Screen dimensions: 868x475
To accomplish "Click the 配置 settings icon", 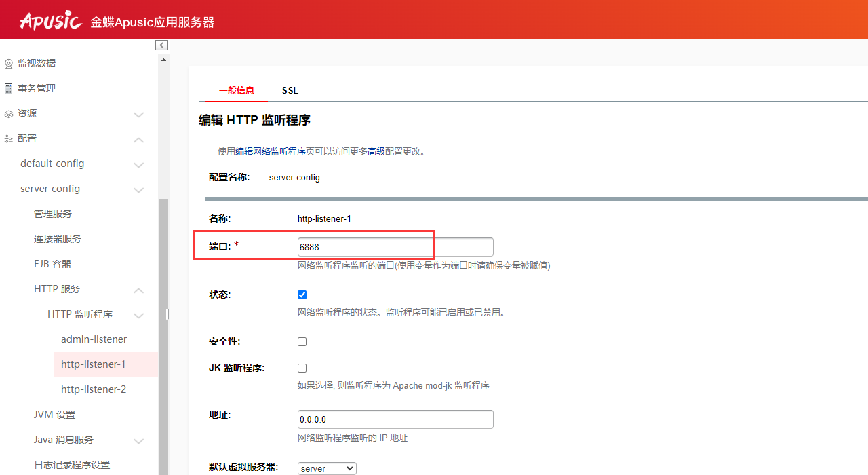I will [x=9, y=139].
